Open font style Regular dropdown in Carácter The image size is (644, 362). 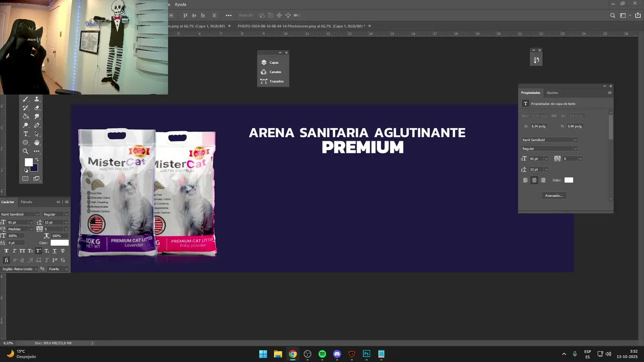click(66, 215)
